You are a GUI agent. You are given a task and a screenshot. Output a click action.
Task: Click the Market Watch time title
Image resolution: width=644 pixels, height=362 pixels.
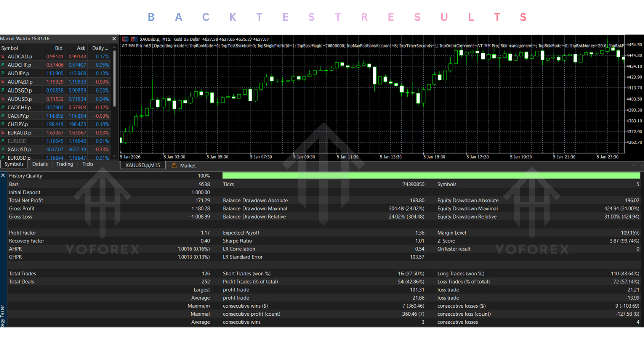tap(25, 39)
